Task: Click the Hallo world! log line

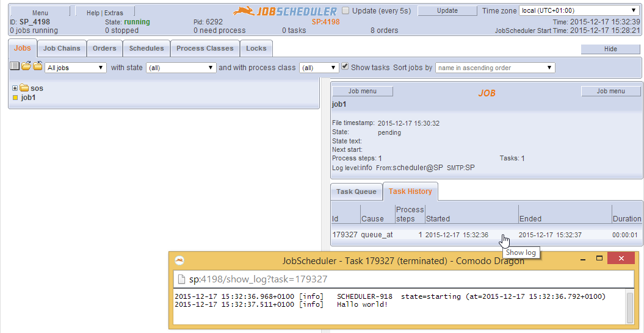Action: pos(281,304)
